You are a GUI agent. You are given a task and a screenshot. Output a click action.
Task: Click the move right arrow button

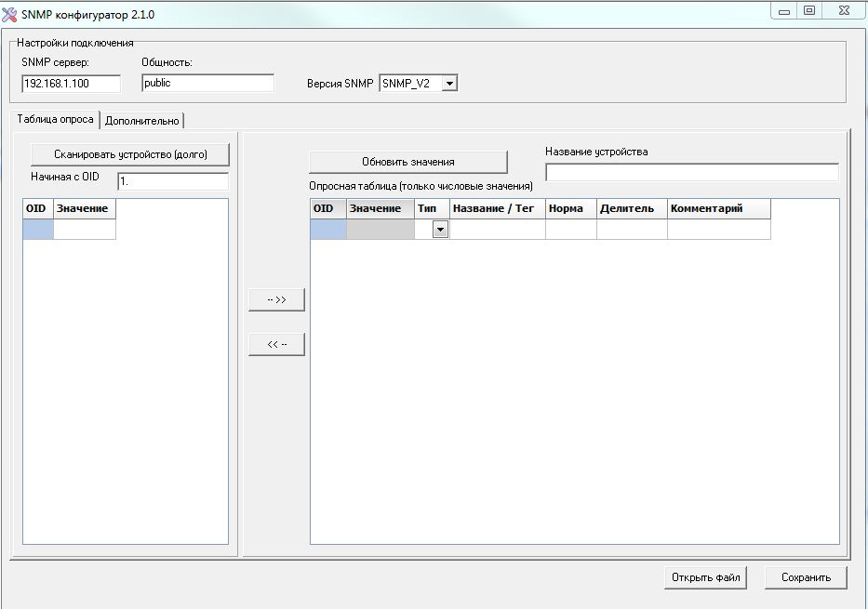(x=276, y=299)
